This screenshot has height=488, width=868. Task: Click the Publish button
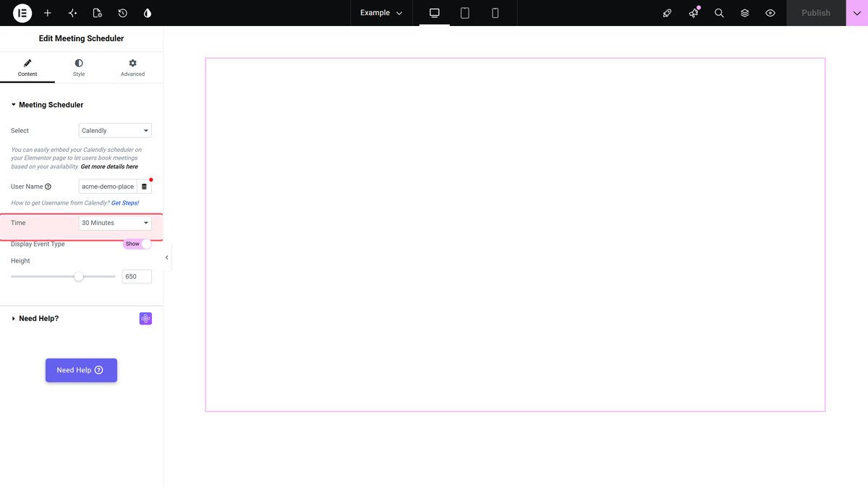tap(816, 13)
